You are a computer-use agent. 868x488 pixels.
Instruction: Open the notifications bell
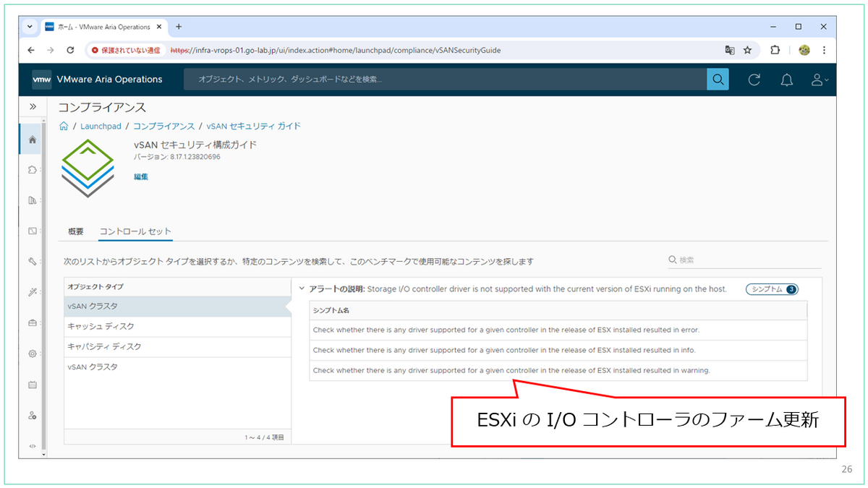(787, 80)
